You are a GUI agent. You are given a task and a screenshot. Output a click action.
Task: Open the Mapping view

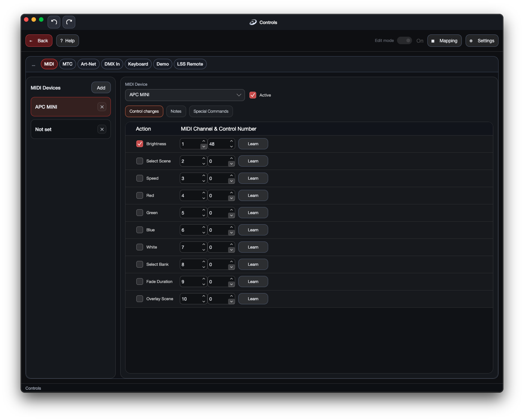pyautogui.click(x=445, y=41)
